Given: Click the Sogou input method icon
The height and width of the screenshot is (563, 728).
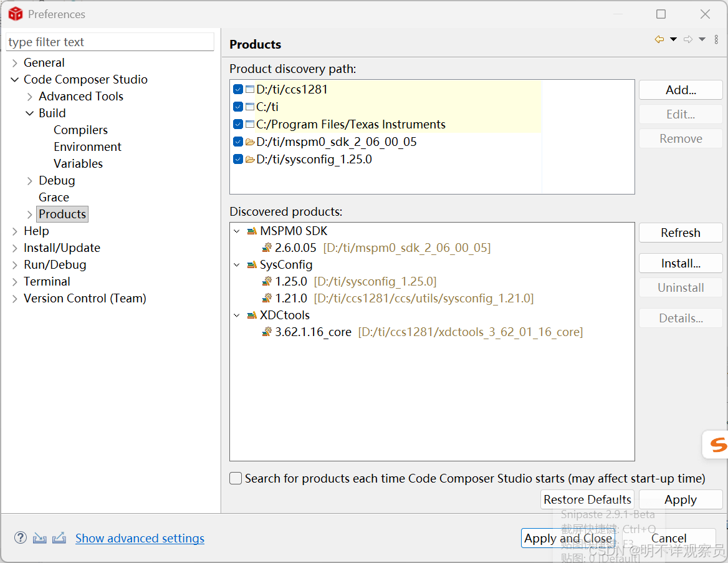Looking at the screenshot, I should tap(718, 445).
